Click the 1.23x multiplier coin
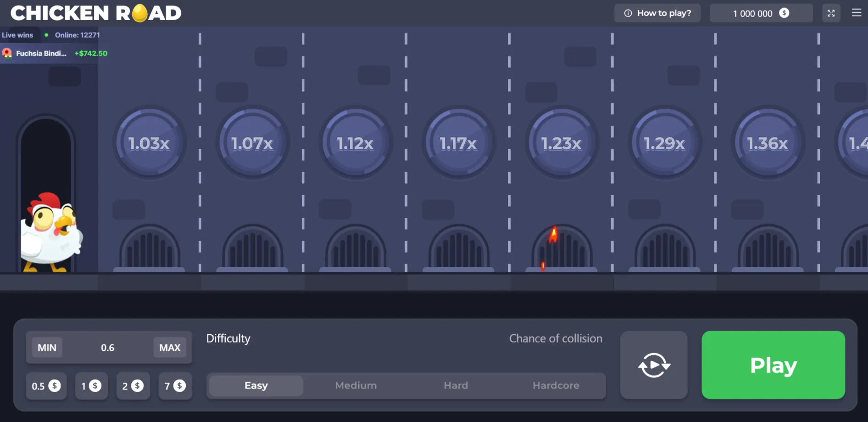 (x=562, y=143)
